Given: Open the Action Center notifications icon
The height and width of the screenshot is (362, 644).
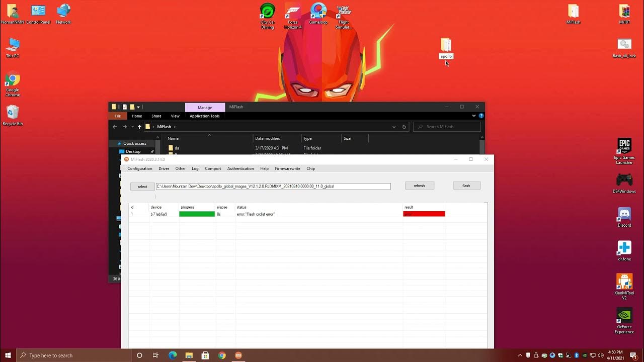Looking at the screenshot, I should tap(633, 355).
